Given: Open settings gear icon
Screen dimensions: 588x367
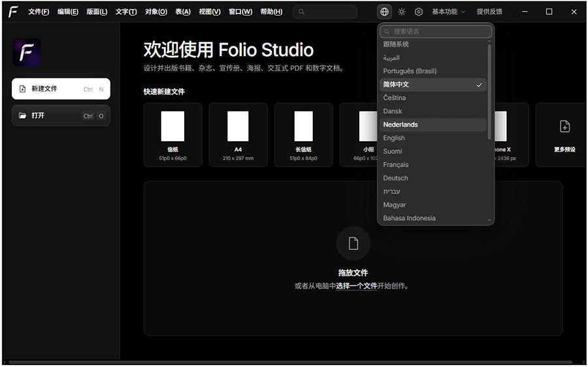Looking at the screenshot, I should (x=419, y=12).
